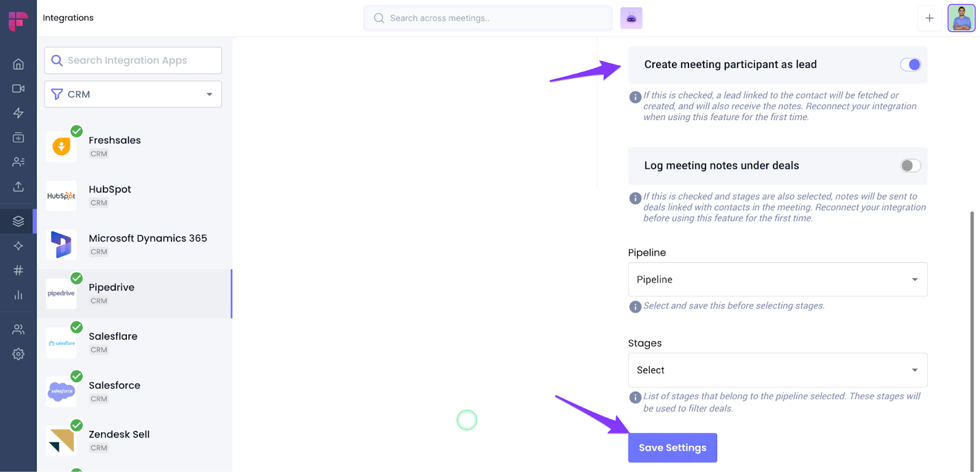Open the upload icon in sidebar
The width and height of the screenshot is (980, 472).
coord(18,186)
